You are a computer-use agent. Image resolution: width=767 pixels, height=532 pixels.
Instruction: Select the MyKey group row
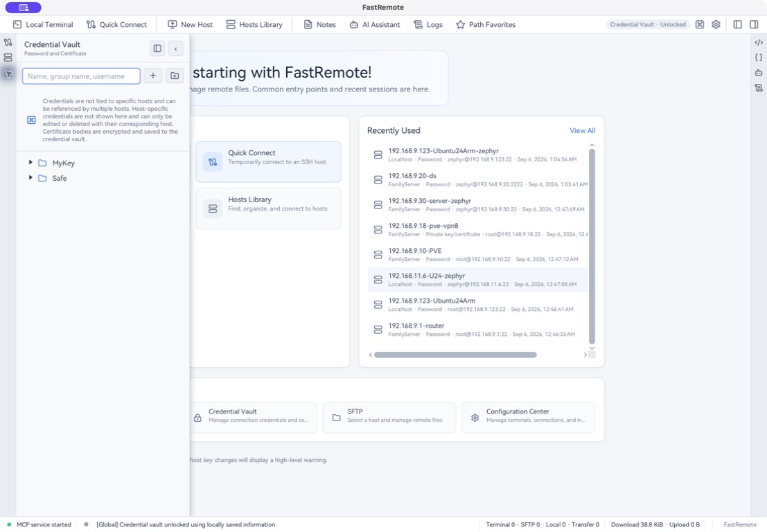point(103,163)
